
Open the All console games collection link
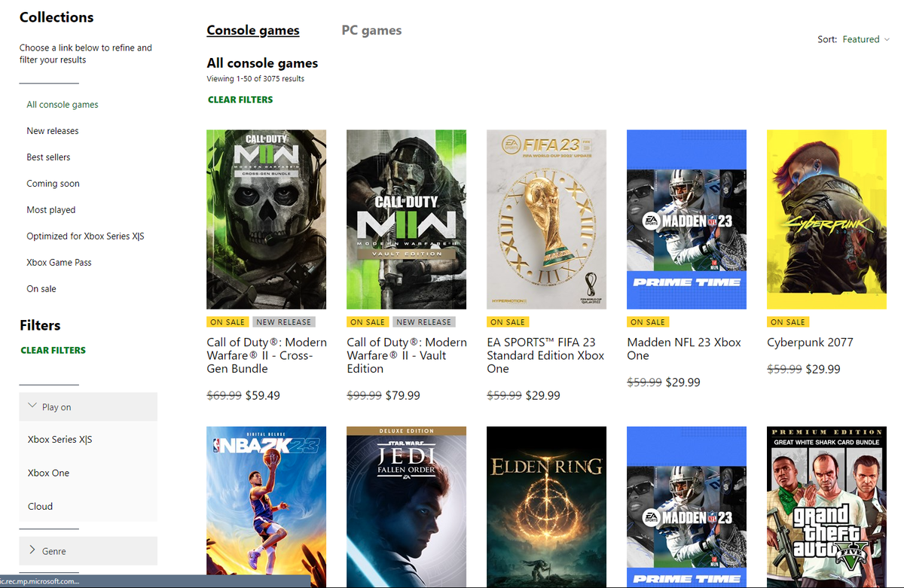[63, 105]
